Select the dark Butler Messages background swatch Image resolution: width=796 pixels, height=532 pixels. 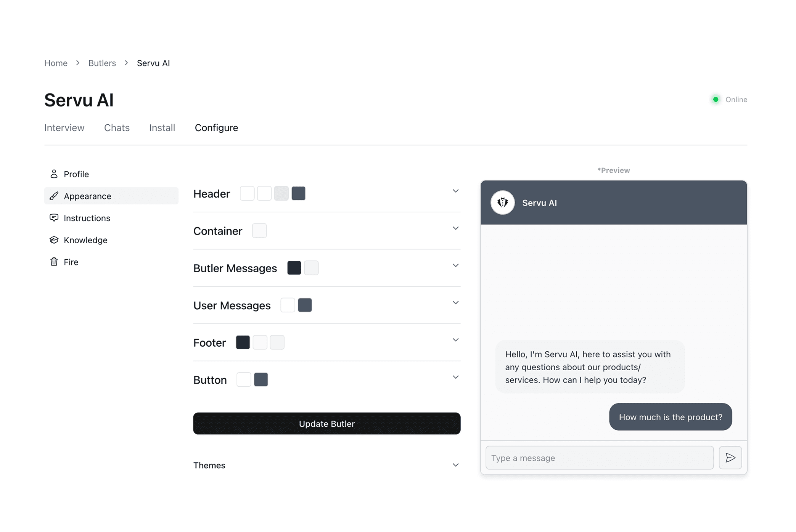coord(294,268)
